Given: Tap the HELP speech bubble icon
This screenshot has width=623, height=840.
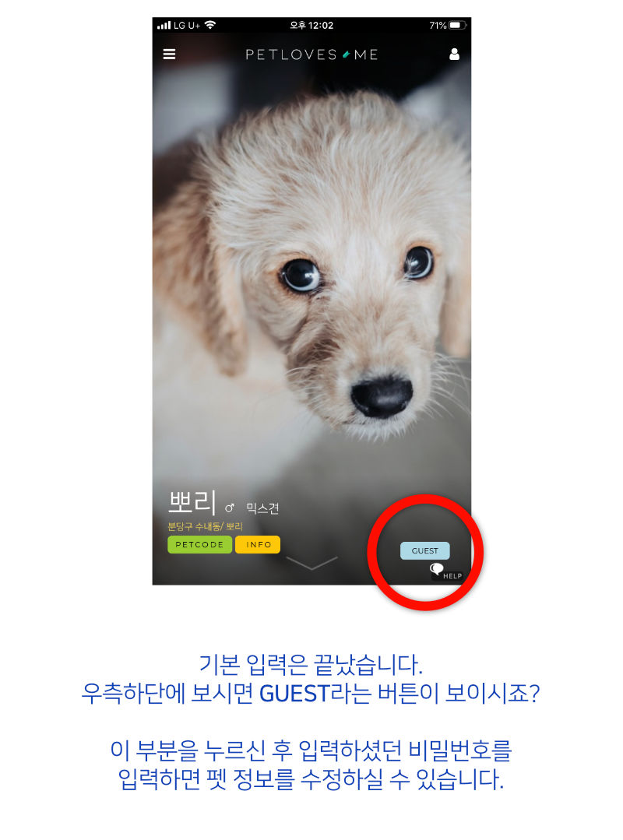Looking at the screenshot, I should [x=437, y=569].
